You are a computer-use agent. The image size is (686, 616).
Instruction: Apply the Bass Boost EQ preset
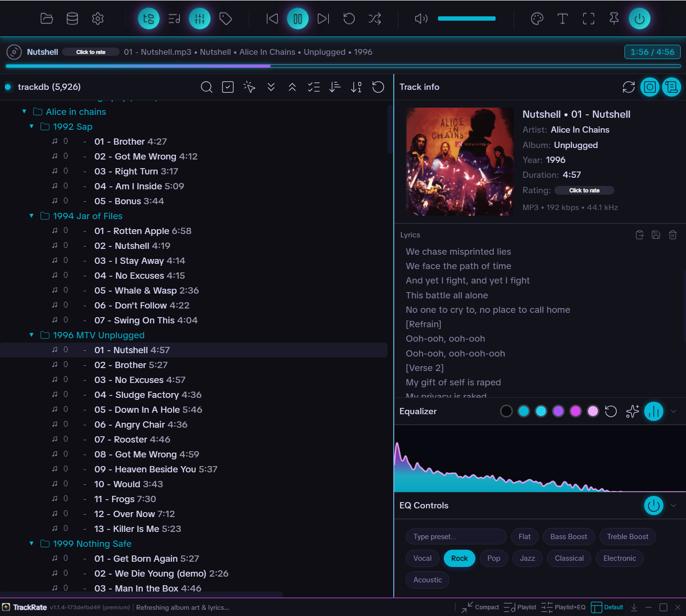[568, 536]
